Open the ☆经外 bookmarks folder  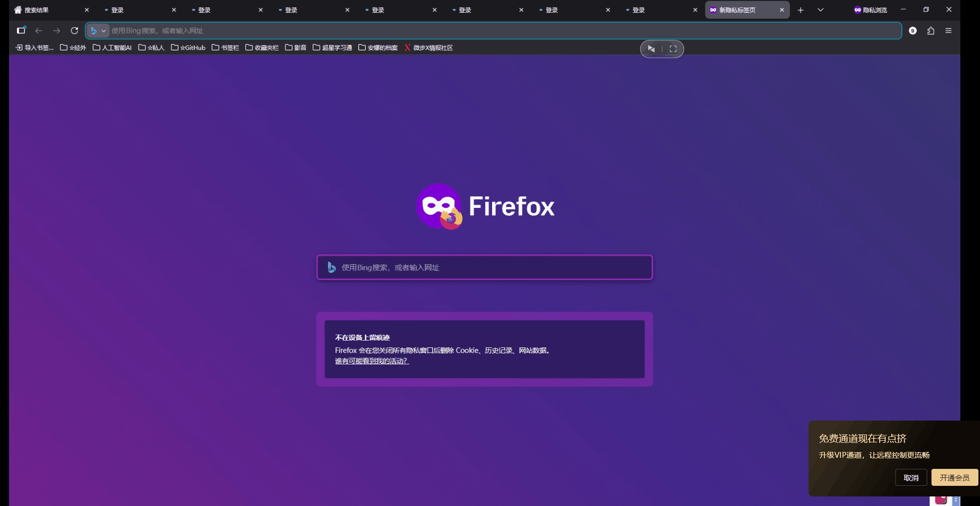[73, 48]
